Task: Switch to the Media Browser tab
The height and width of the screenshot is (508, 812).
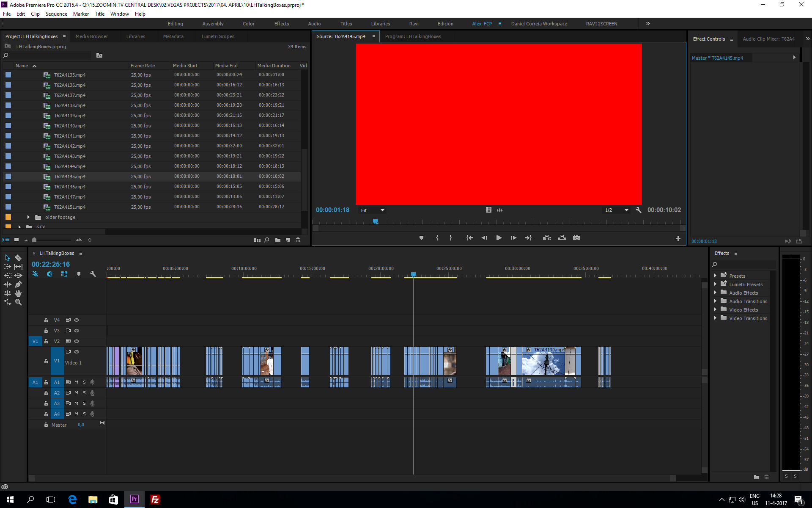Action: (92, 36)
